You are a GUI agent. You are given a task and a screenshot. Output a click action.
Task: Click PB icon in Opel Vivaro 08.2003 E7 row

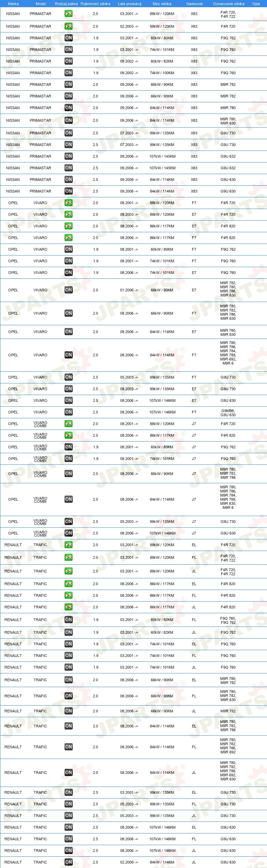[69, 214]
